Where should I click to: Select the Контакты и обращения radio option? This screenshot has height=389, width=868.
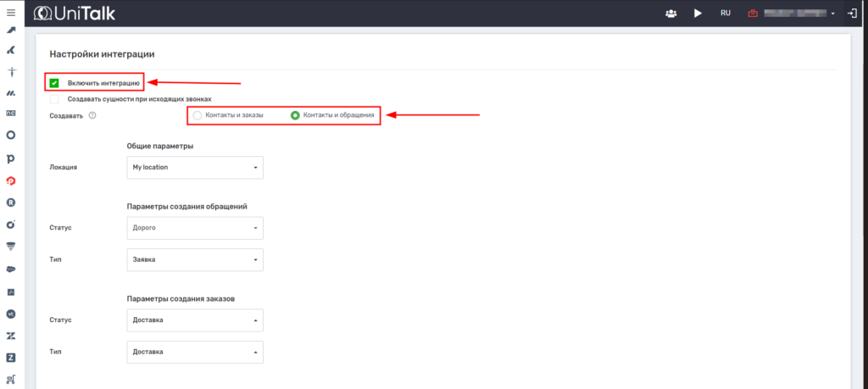(295, 115)
